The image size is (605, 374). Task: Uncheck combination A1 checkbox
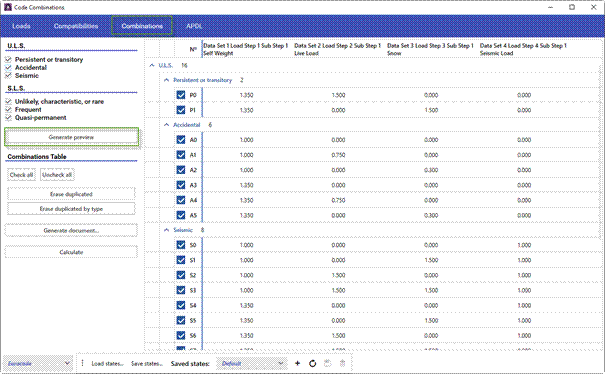pyautogui.click(x=181, y=155)
